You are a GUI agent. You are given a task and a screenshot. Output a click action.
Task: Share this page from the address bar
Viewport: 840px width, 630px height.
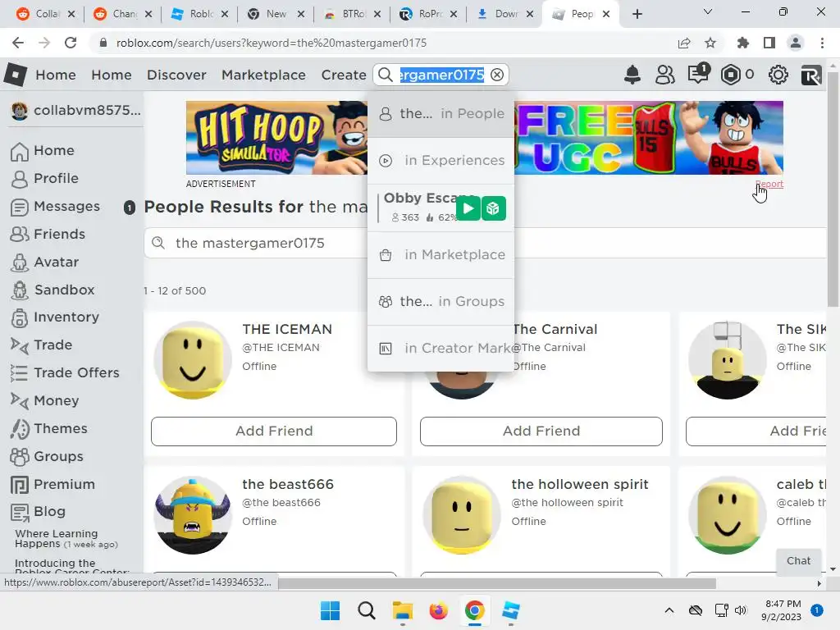(x=684, y=43)
